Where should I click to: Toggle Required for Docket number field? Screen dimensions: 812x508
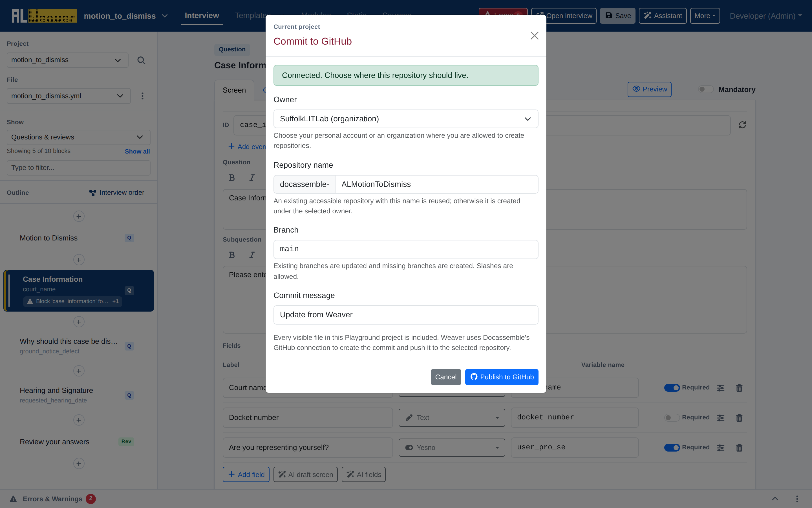click(x=672, y=418)
